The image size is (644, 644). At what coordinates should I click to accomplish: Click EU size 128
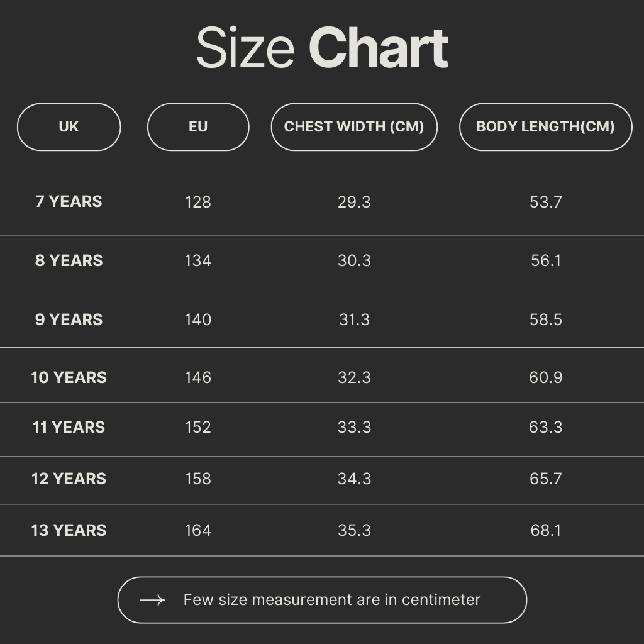[x=198, y=202]
